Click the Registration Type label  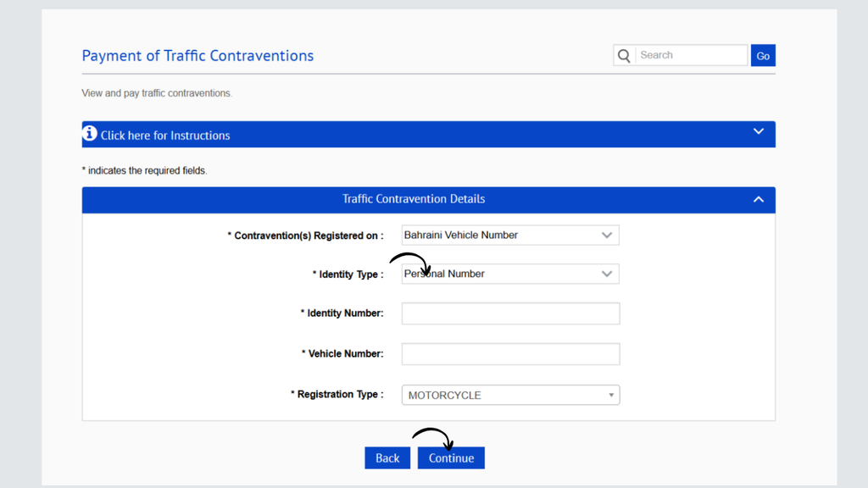[x=337, y=395]
